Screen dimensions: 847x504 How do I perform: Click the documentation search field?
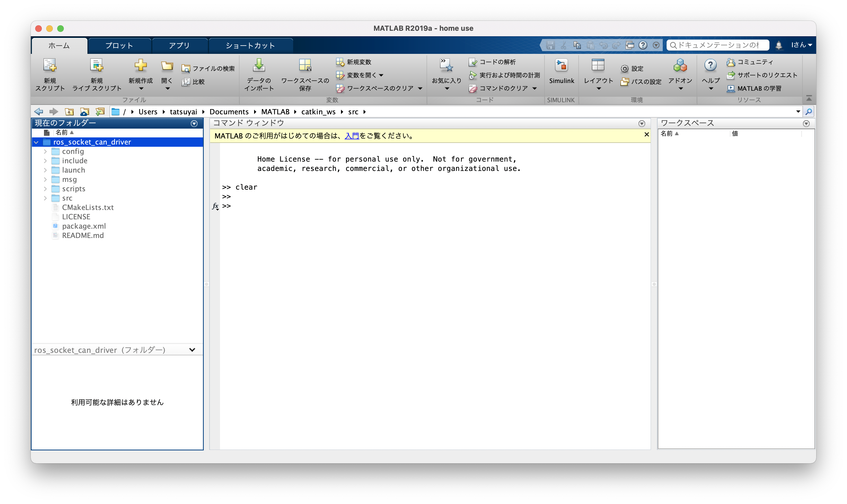(x=718, y=45)
